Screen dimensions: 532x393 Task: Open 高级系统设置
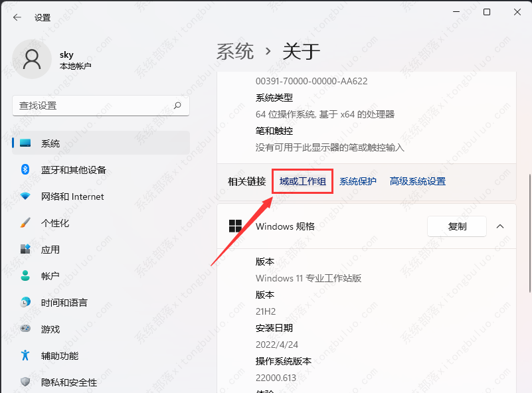tap(417, 181)
